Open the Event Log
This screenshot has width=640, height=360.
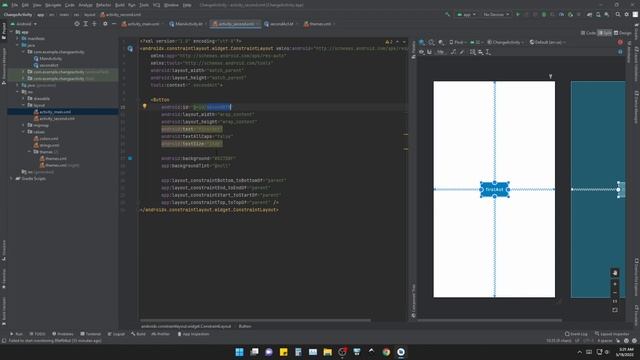(576, 334)
